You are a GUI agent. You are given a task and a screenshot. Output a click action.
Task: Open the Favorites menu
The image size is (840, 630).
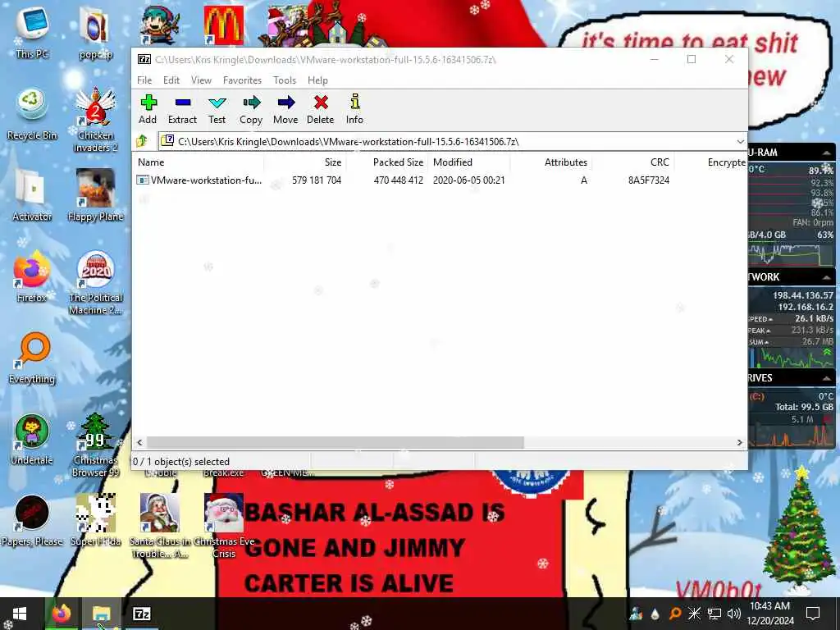pyautogui.click(x=242, y=80)
